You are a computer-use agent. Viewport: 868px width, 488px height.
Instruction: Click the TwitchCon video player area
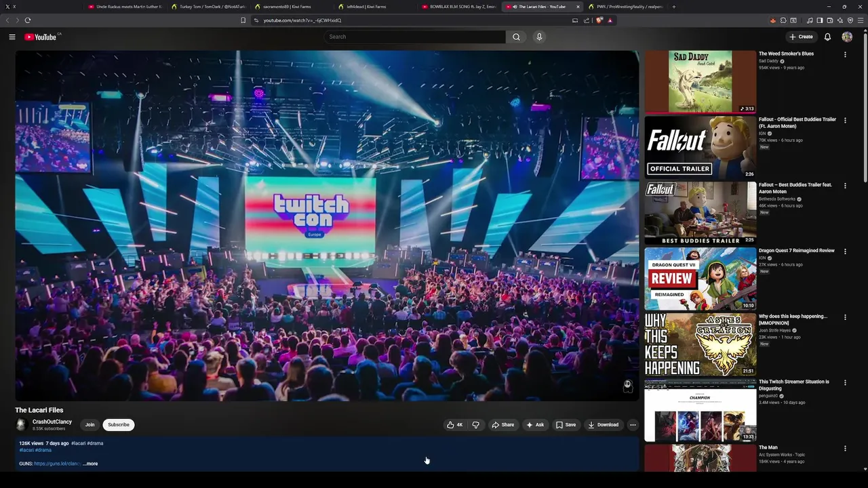[327, 226]
